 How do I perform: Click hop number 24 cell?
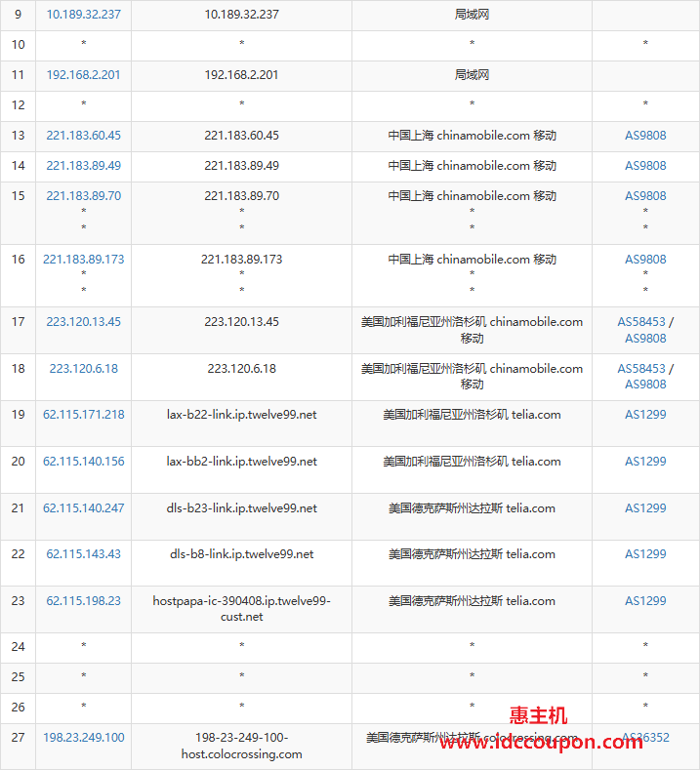[18, 647]
